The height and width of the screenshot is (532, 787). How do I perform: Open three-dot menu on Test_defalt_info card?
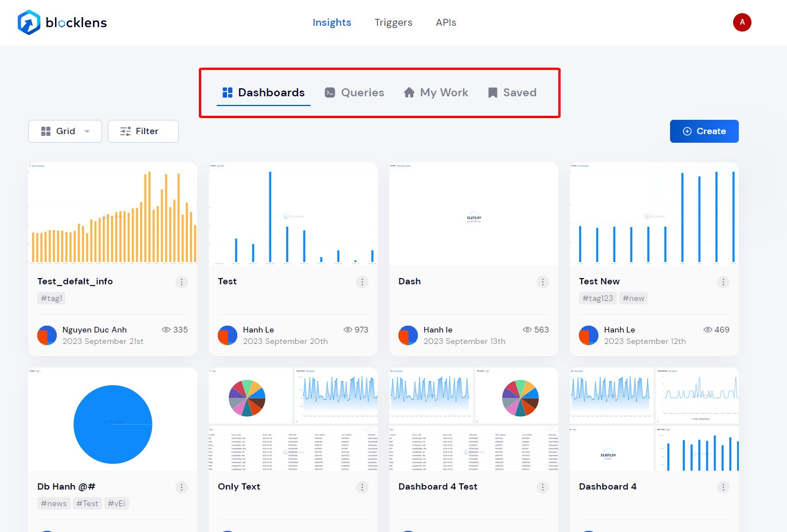182,282
